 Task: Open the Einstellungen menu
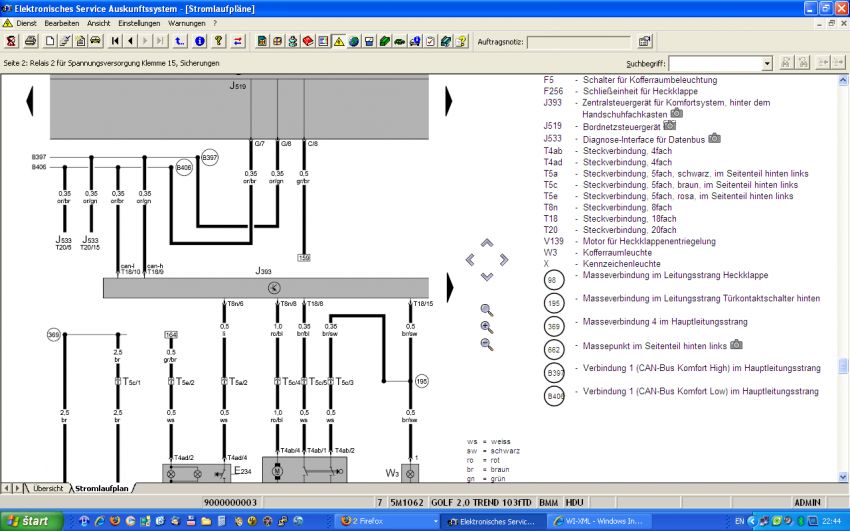point(138,22)
